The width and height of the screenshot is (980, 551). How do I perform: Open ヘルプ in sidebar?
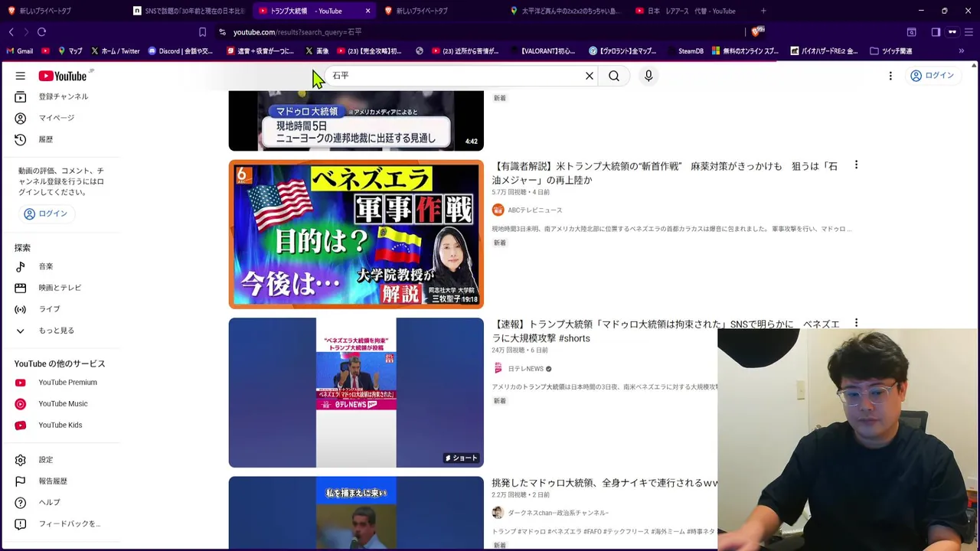click(61, 503)
